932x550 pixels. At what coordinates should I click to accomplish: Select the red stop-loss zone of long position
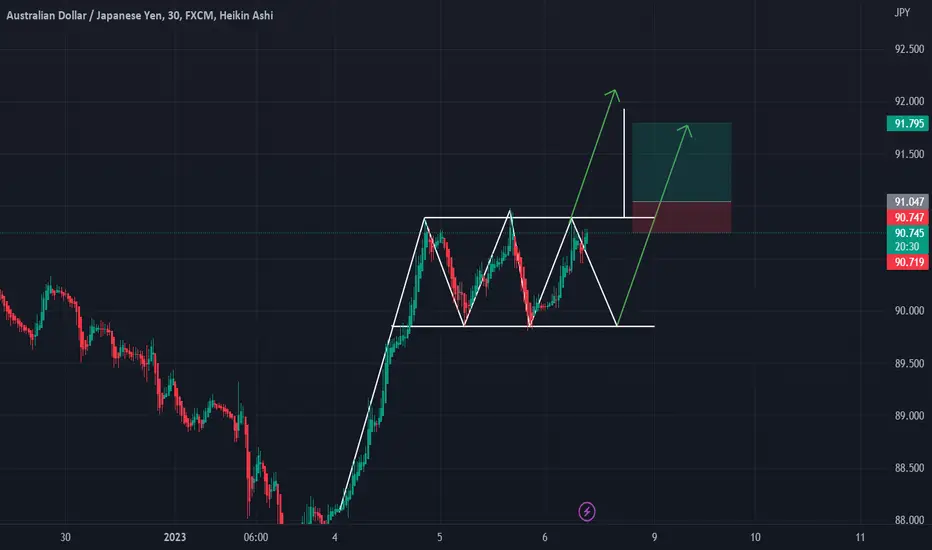pyautogui.click(x=682, y=217)
